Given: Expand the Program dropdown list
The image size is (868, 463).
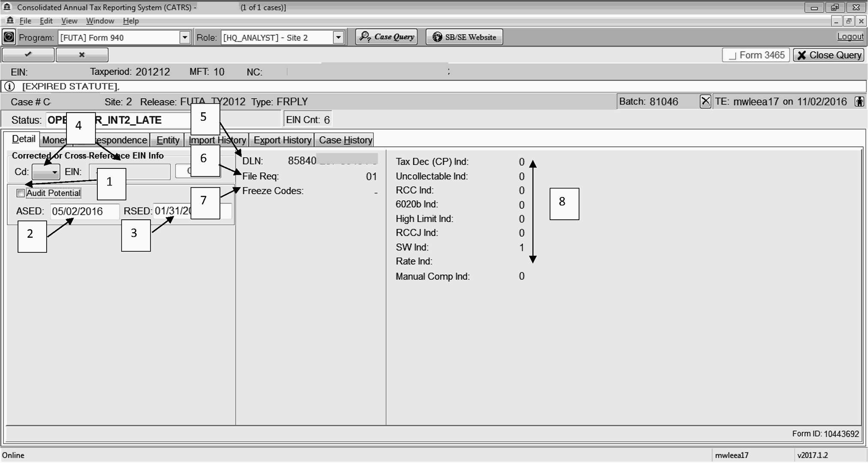Looking at the screenshot, I should (x=185, y=38).
